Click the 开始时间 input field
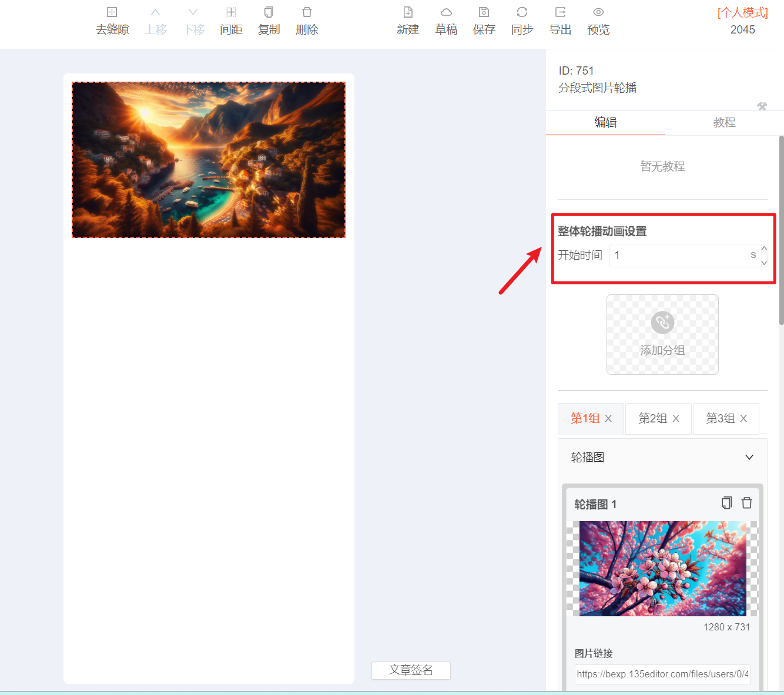 (x=684, y=256)
